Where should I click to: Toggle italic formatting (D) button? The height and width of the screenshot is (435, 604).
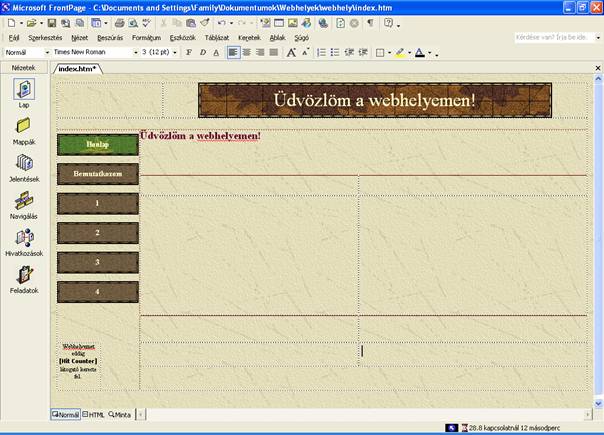[202, 52]
